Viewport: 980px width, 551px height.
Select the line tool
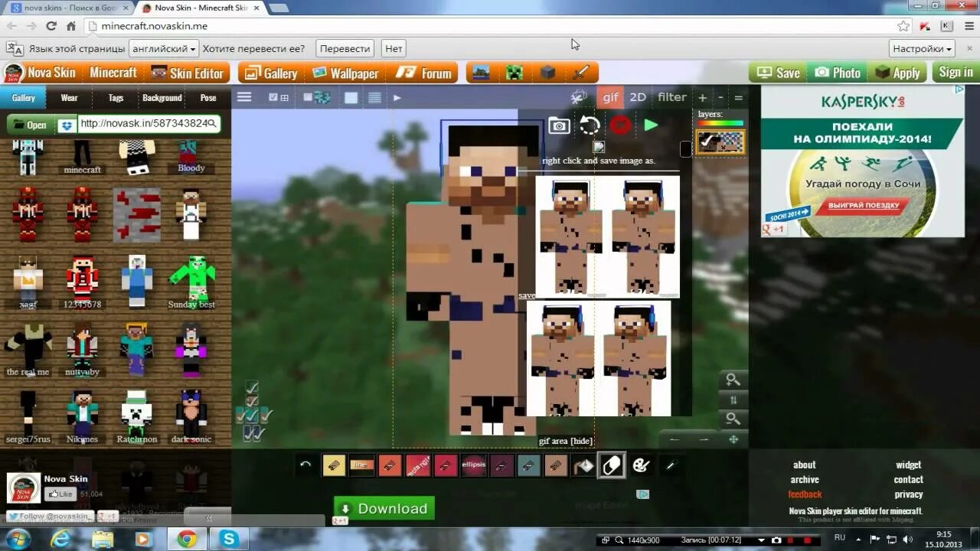click(361, 465)
